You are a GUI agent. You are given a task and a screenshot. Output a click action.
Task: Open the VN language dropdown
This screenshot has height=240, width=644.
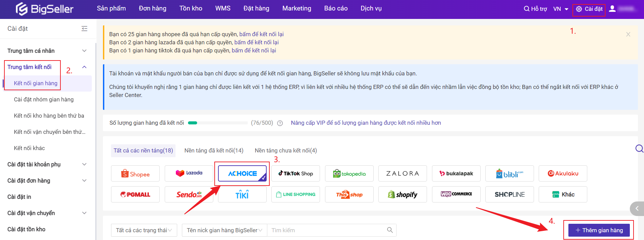point(561,9)
